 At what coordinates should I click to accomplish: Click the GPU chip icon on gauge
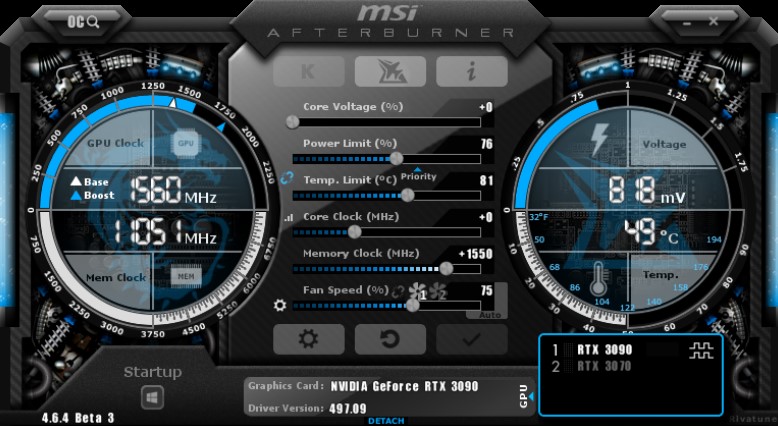coord(186,143)
